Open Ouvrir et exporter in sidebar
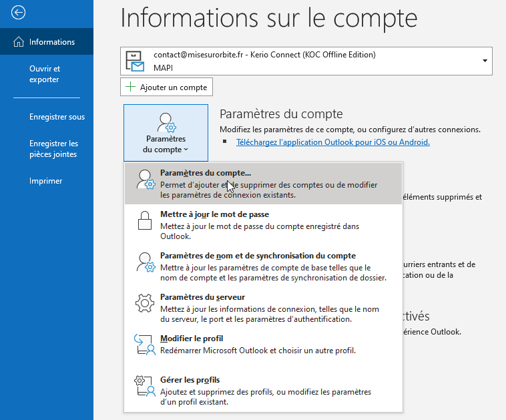The height and width of the screenshot is (420, 506). [45, 74]
